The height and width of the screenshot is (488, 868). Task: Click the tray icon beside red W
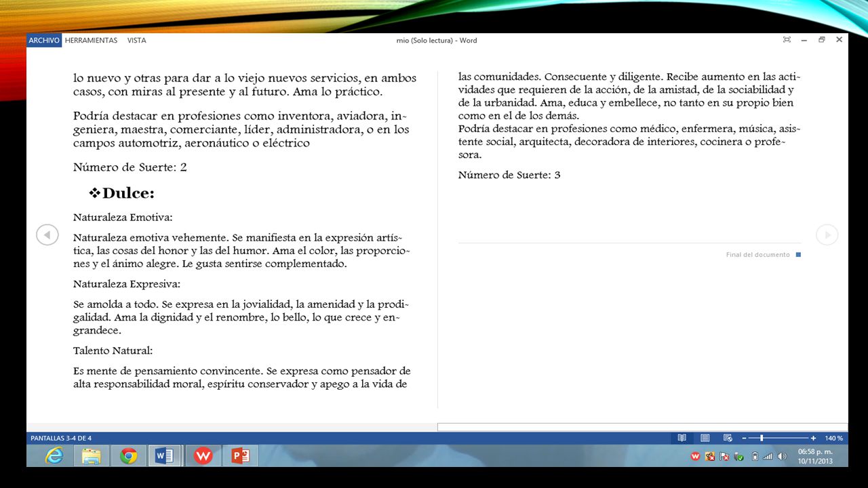point(710,456)
